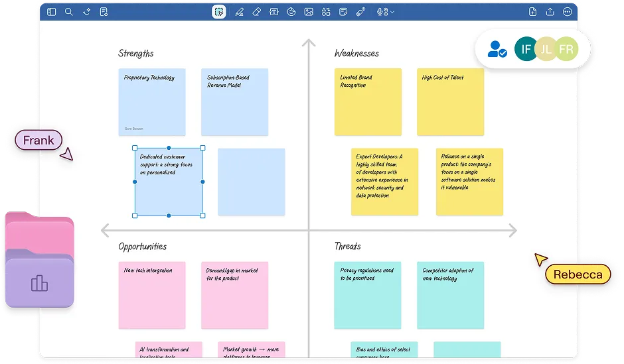This screenshot has width=624, height=364.
Task: Click the Dedicated customer support note
Action: tap(169, 182)
